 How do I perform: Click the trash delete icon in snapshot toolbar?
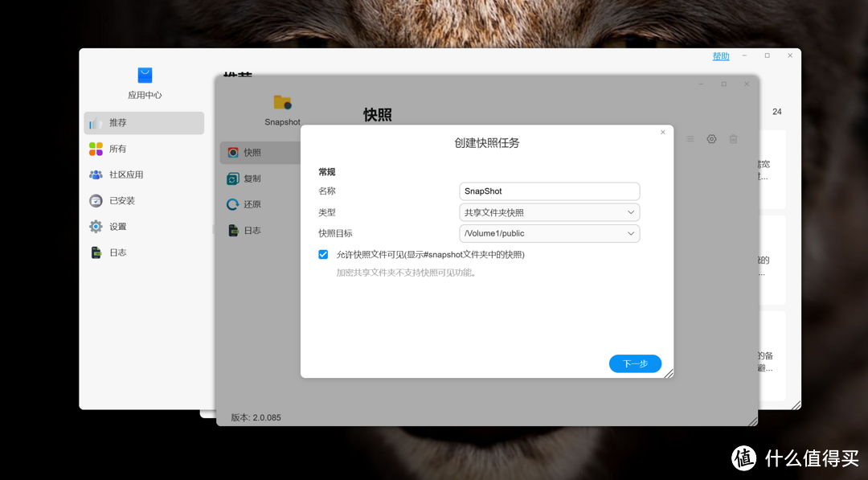point(733,138)
